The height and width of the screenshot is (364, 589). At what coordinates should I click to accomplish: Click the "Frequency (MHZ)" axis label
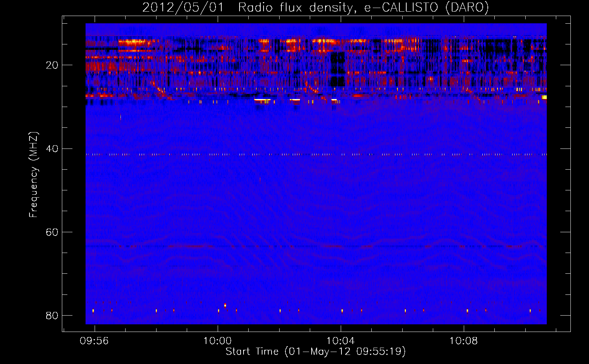[x=33, y=175]
